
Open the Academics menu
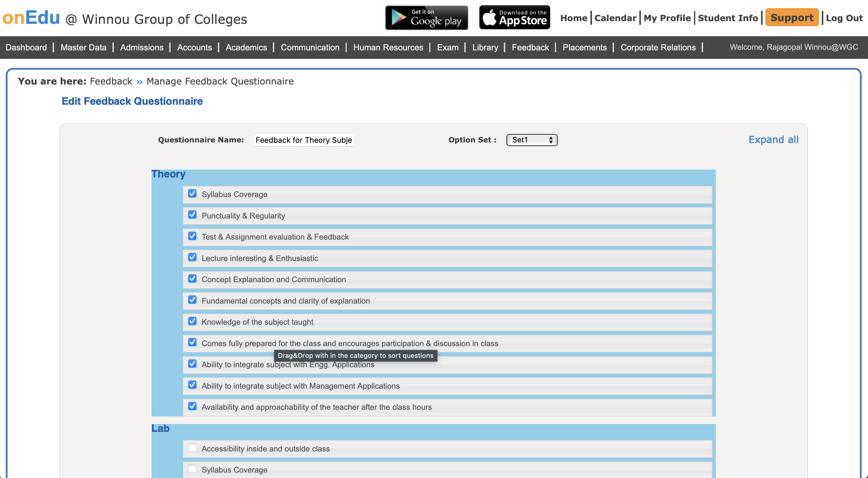(x=246, y=47)
